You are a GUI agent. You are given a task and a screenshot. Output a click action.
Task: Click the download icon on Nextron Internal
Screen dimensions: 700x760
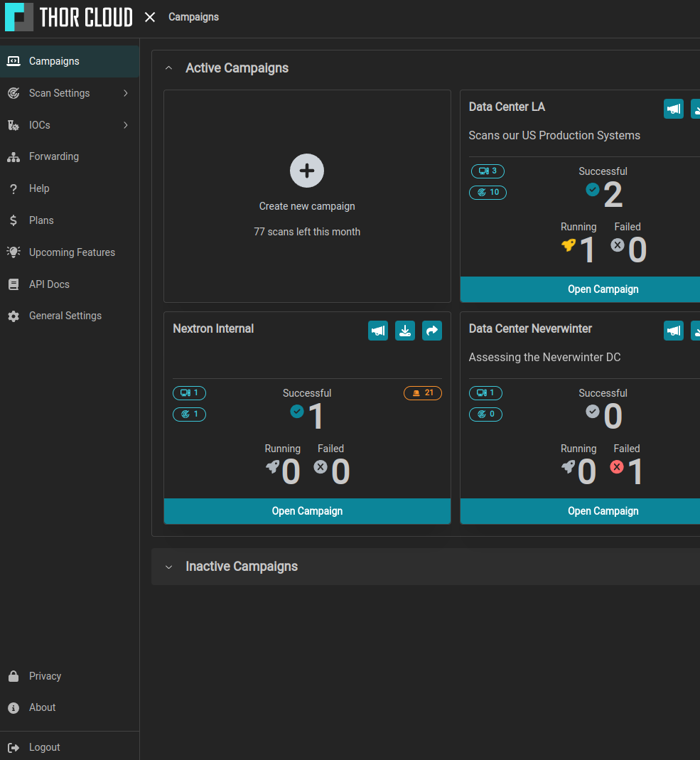pyautogui.click(x=405, y=331)
